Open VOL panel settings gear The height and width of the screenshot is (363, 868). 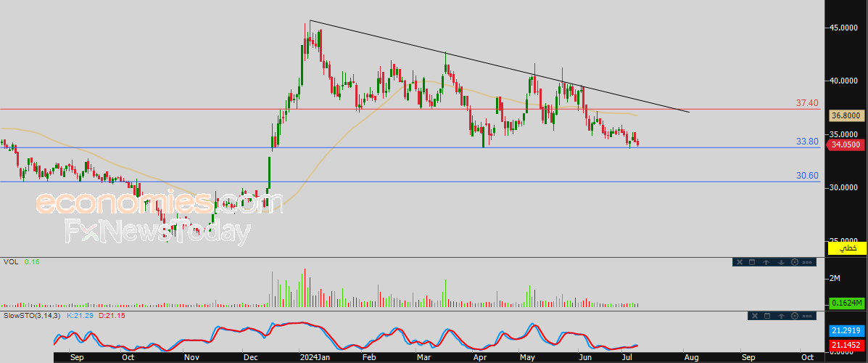click(794, 262)
